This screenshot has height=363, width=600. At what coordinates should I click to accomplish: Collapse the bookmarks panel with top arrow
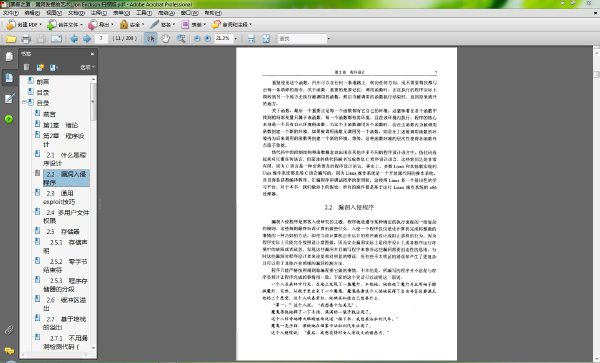[x=92, y=54]
